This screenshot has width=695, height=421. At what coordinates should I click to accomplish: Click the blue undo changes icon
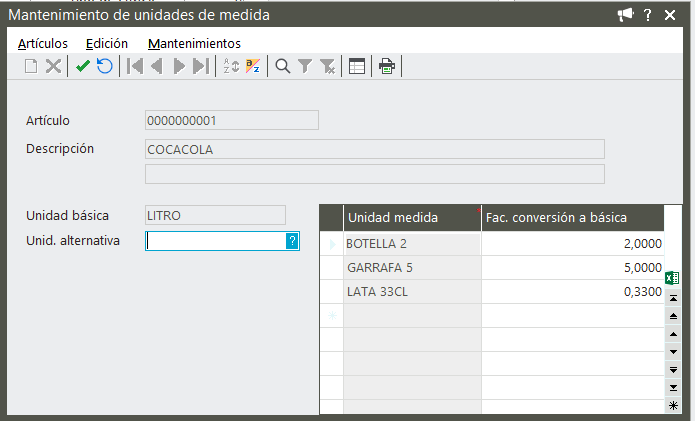[104, 66]
